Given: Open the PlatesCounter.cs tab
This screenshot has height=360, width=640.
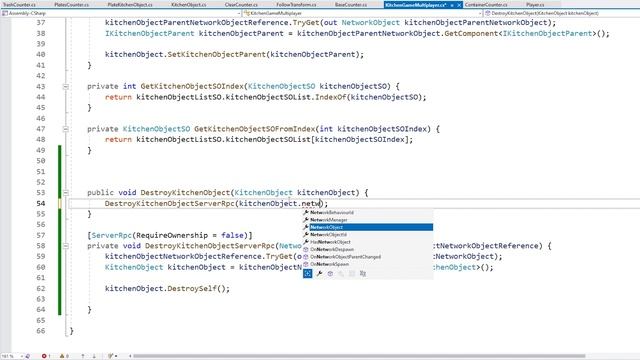Looking at the screenshot, I should [x=71, y=4].
